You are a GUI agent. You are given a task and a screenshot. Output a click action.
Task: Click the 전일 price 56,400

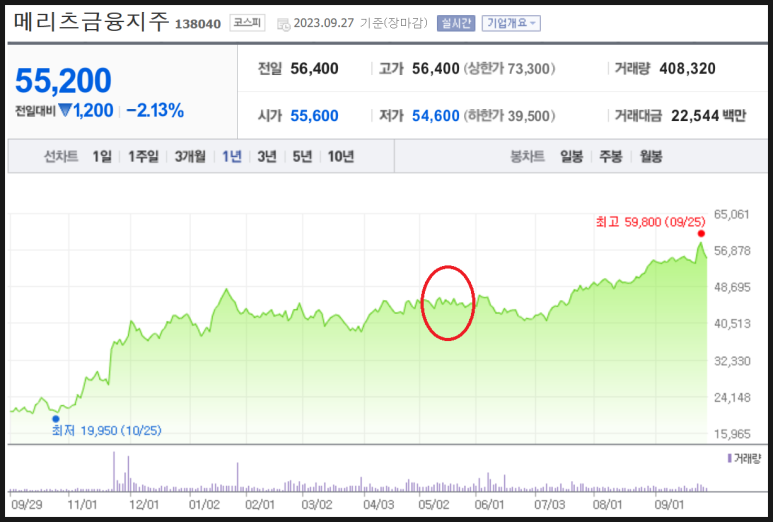tap(315, 69)
